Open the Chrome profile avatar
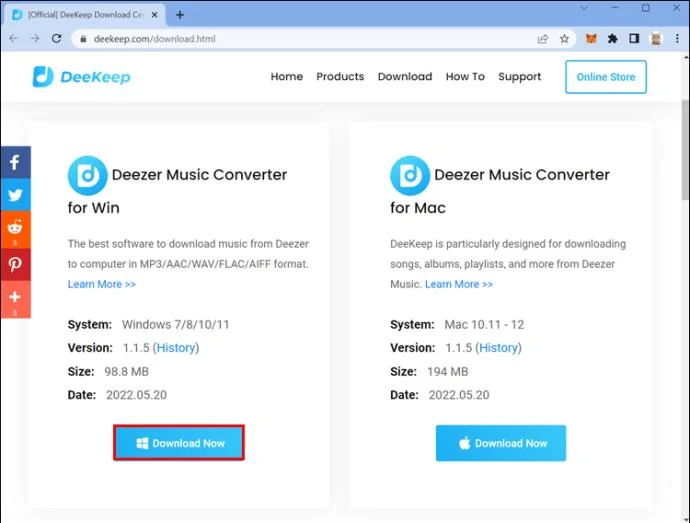The height and width of the screenshot is (523, 690). (x=656, y=39)
